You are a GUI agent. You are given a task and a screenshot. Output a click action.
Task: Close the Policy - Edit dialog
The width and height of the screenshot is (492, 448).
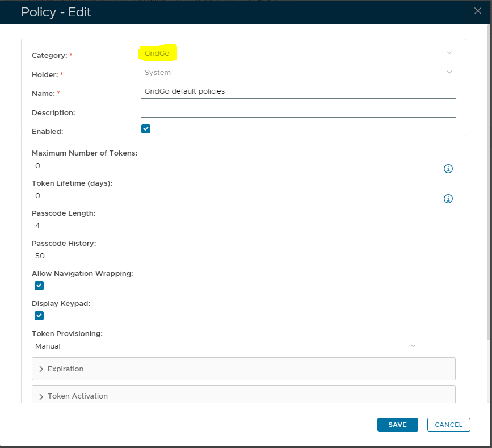[478, 11]
